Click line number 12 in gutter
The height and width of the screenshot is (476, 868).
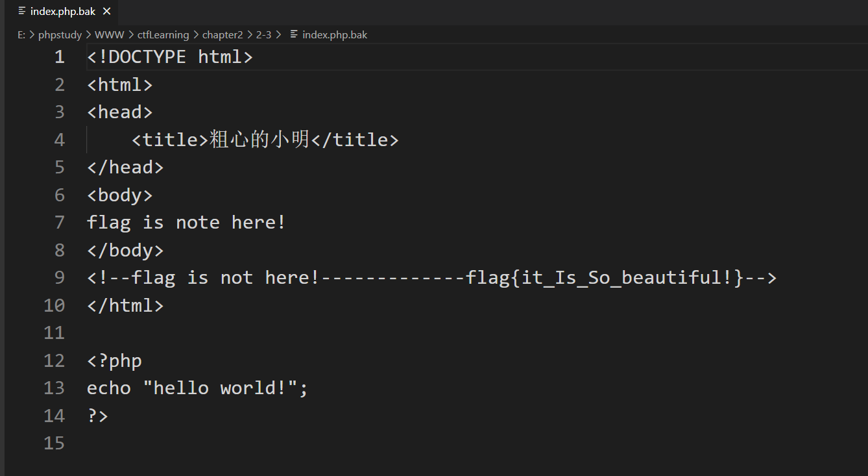(54, 360)
